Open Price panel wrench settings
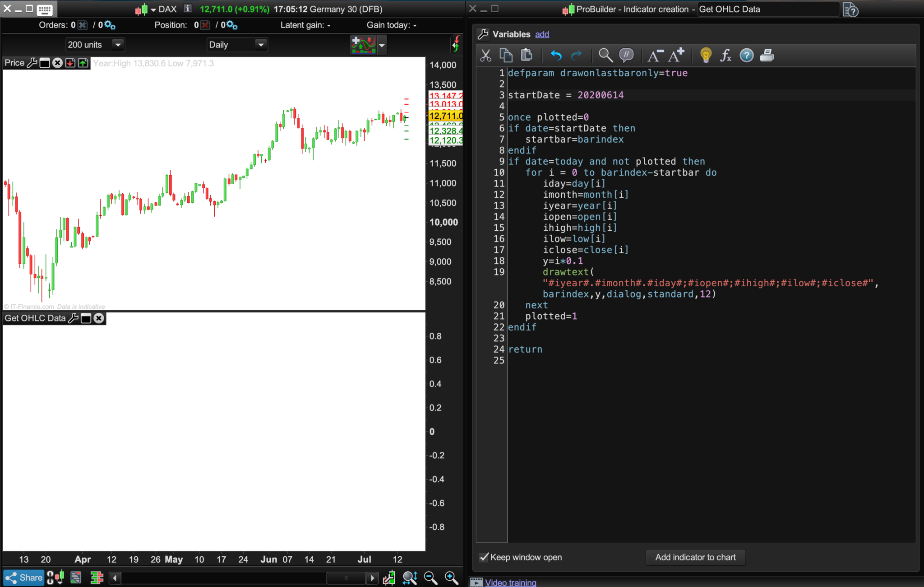Viewport: 924px width, 587px height. [x=32, y=63]
